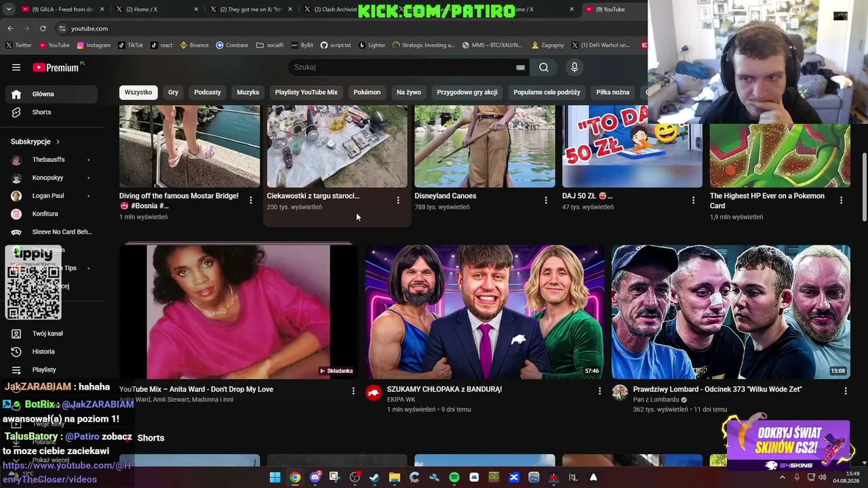This screenshot has width=868, height=488.
Task: Reload the page in Chrome
Action: pyautogui.click(x=43, y=28)
